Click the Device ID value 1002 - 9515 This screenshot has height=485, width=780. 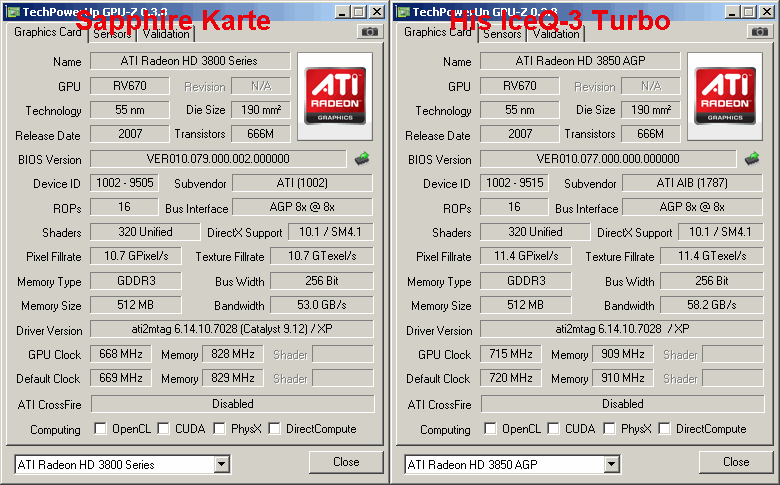(x=514, y=183)
